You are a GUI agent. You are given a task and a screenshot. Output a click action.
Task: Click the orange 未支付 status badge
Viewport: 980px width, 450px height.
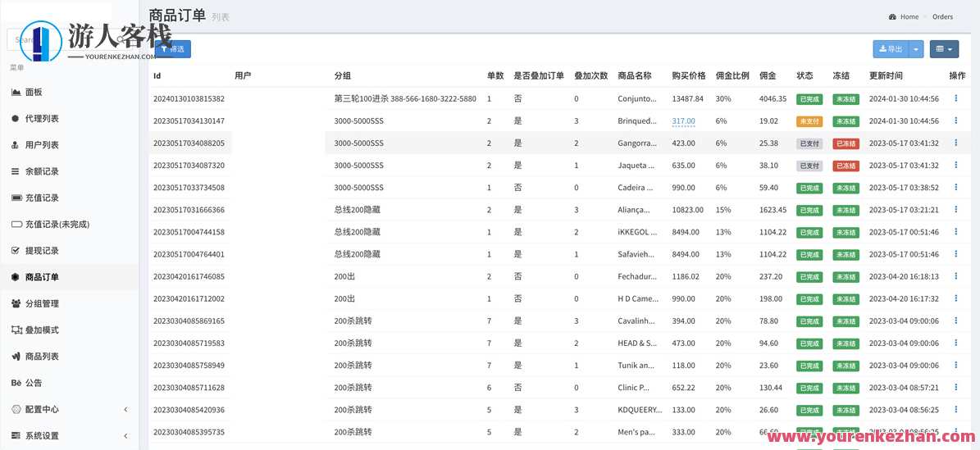pyautogui.click(x=809, y=121)
